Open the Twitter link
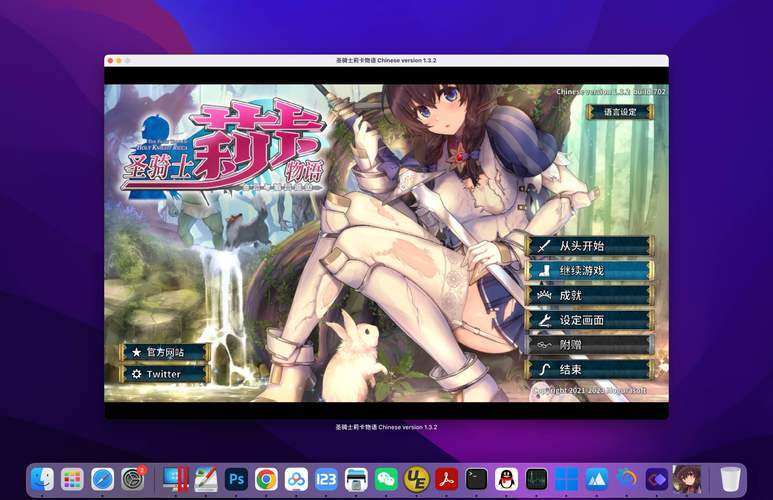Screen dimensions: 773x500 click(x=165, y=374)
